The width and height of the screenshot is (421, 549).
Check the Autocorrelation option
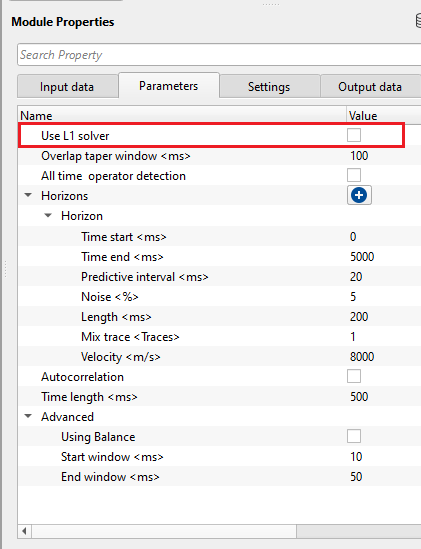pos(354,376)
